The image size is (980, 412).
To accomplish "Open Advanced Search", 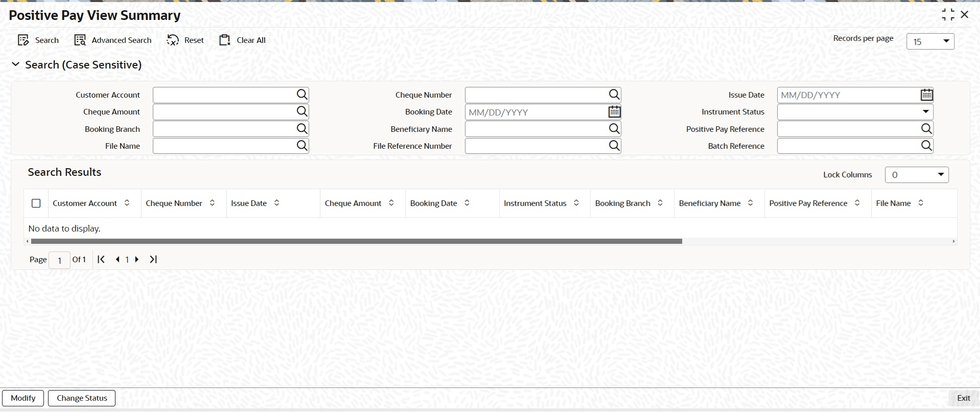I will 113,40.
